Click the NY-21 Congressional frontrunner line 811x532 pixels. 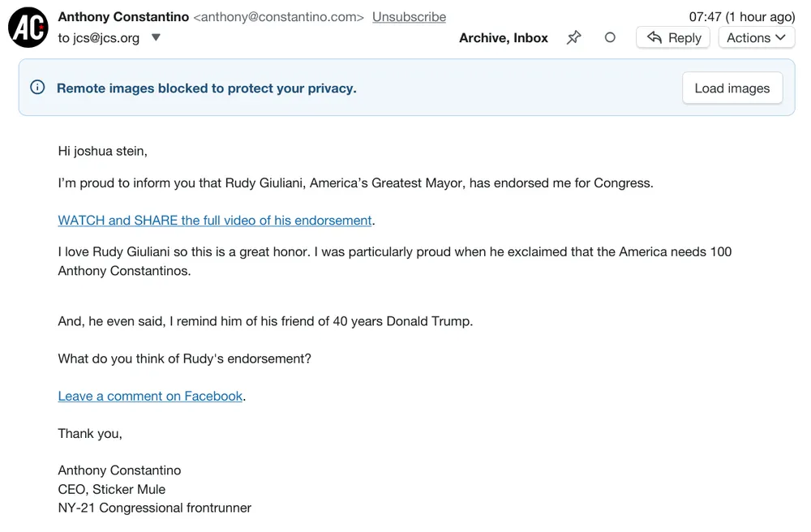[154, 508]
